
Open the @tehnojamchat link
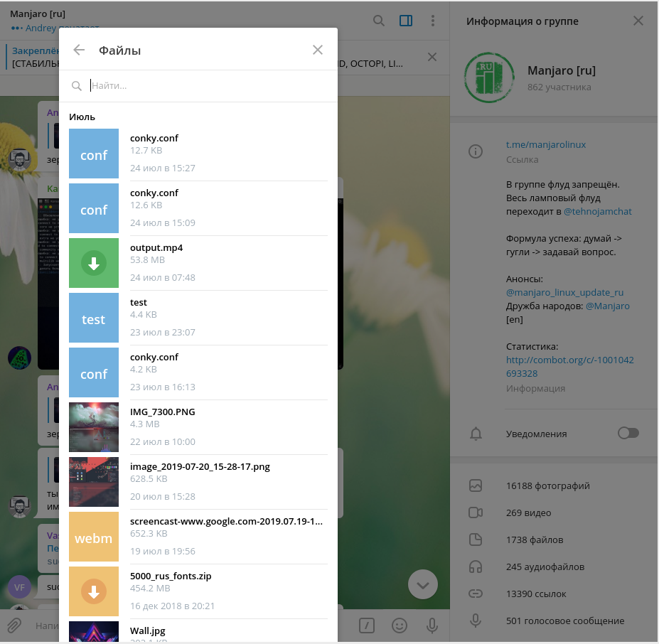pyautogui.click(x=597, y=212)
